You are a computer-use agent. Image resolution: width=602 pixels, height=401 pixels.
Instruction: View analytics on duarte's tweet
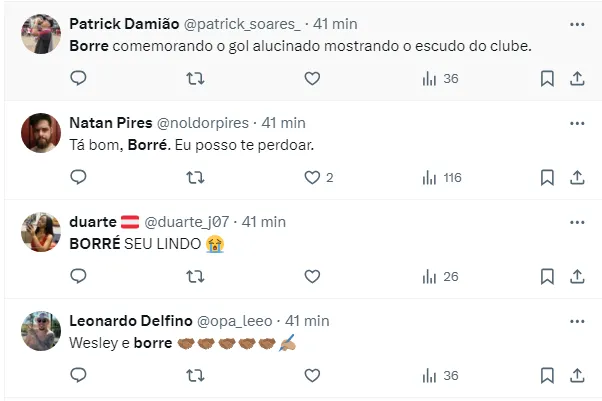(440, 276)
